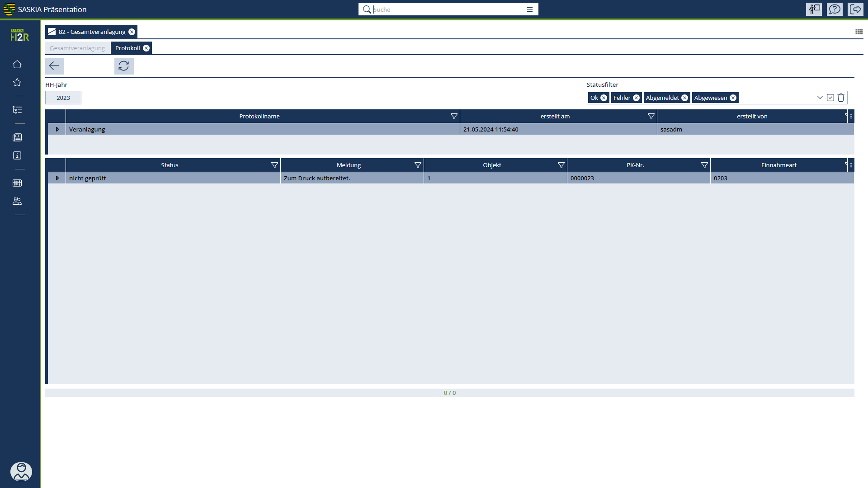Click the Statusfilter trash icon
Viewport: 868px width, 488px height.
click(841, 98)
